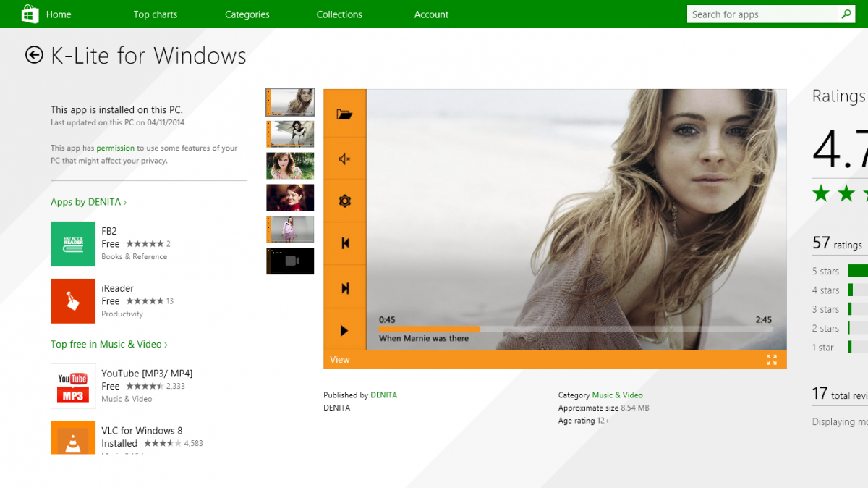The height and width of the screenshot is (488, 868).
Task: Select the second screenshot thumbnail
Action: click(x=290, y=134)
